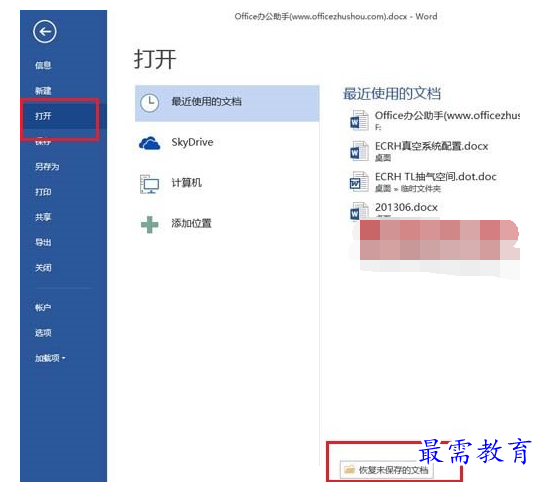Open 选项 settings
The width and height of the screenshot is (540, 483).
(43, 333)
